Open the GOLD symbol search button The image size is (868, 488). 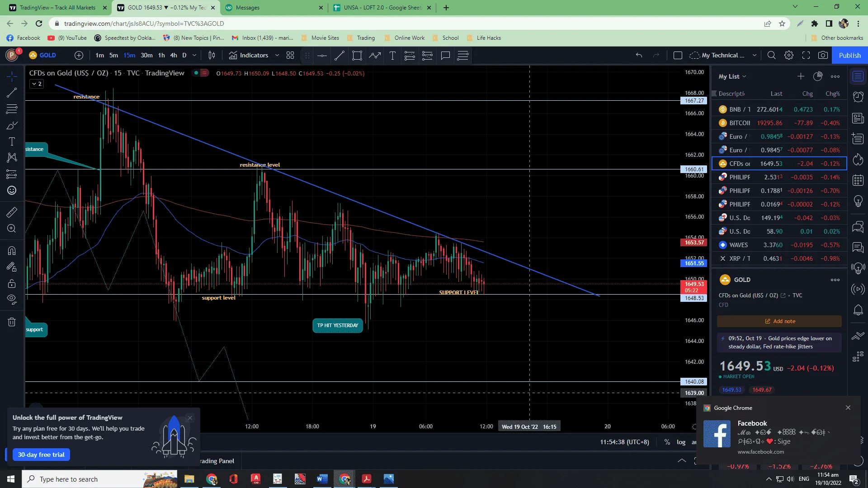click(x=43, y=55)
